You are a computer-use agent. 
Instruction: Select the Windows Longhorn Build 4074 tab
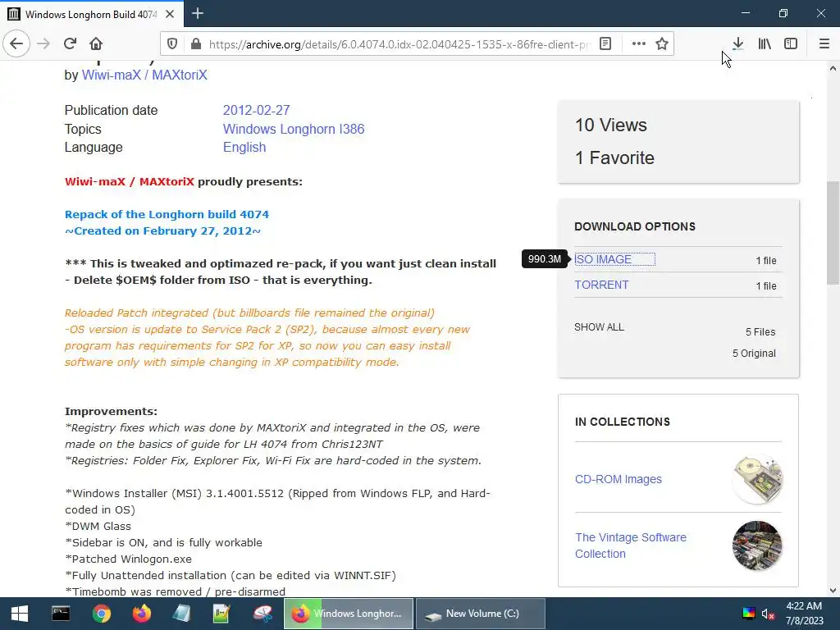92,14
